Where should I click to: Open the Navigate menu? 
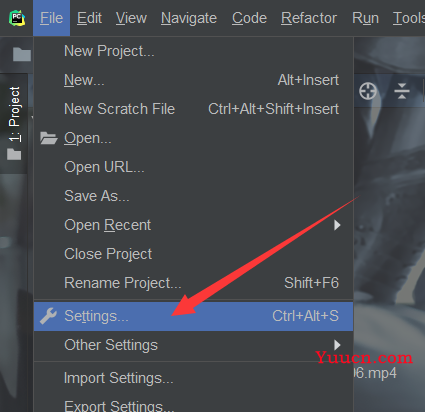[189, 18]
